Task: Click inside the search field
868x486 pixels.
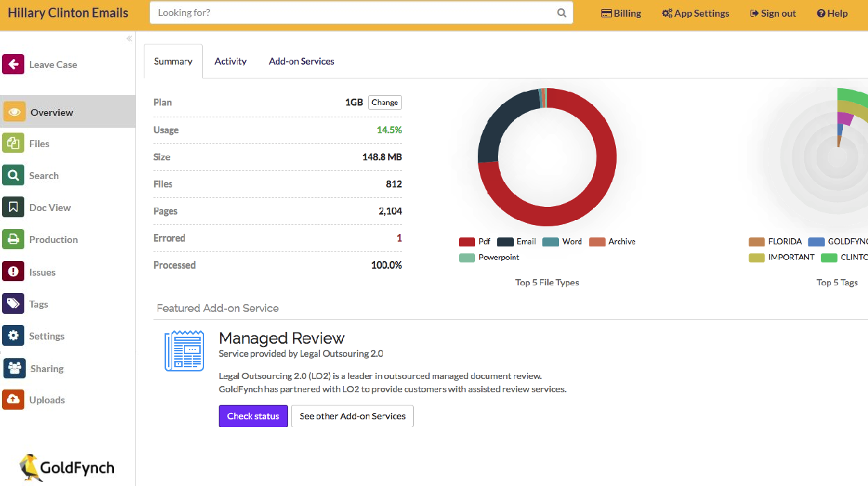Action: pyautogui.click(x=354, y=12)
